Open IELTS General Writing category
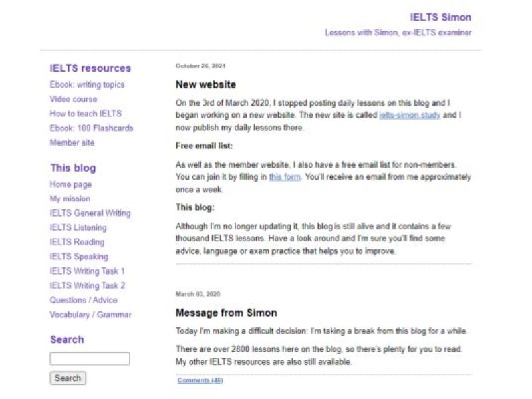Screen dimensions: 532x399 pos(90,213)
